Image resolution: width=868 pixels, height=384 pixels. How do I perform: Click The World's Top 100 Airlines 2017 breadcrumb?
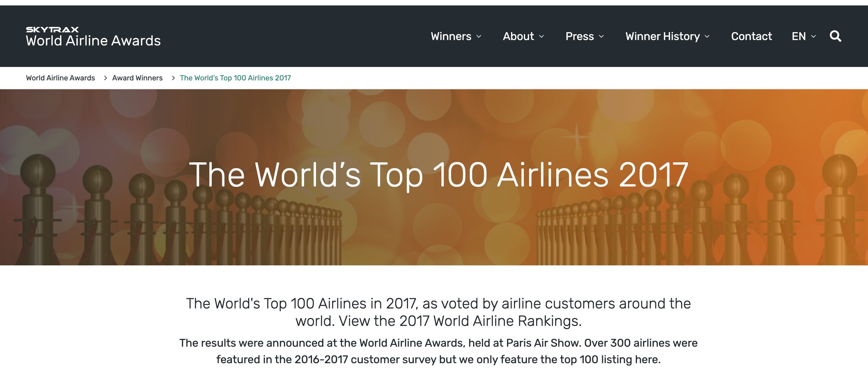(235, 78)
